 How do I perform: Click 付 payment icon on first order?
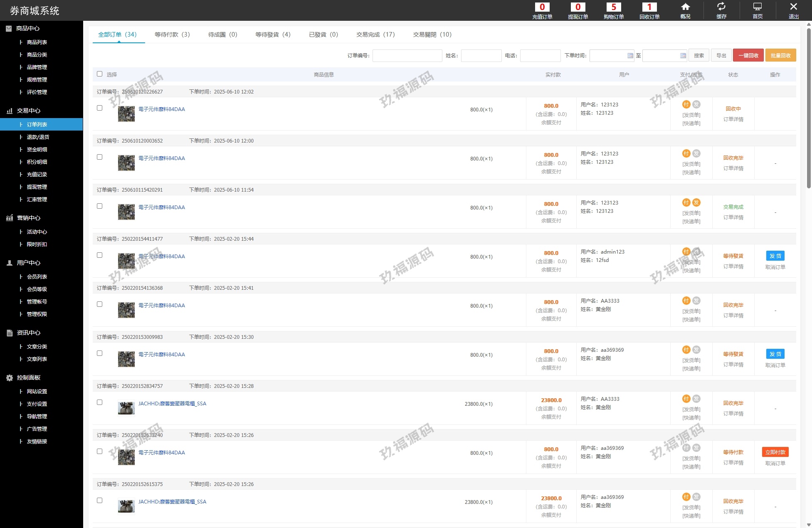[x=686, y=104]
